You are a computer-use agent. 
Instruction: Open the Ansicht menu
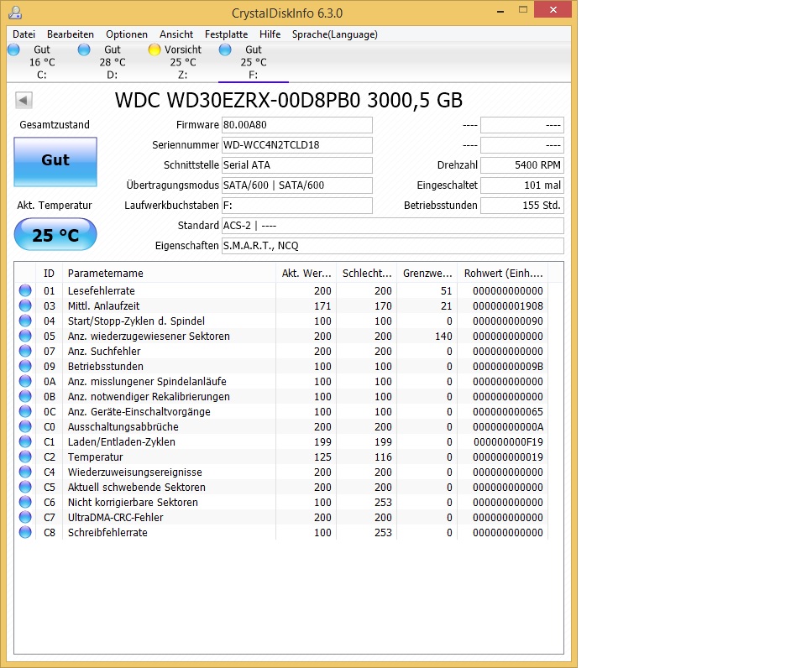point(176,34)
